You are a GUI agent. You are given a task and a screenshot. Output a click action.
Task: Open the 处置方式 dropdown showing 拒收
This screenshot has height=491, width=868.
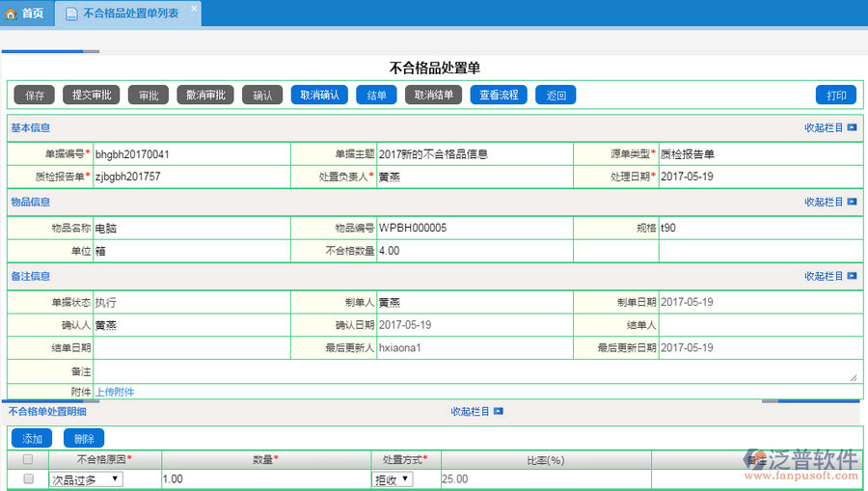[393, 479]
